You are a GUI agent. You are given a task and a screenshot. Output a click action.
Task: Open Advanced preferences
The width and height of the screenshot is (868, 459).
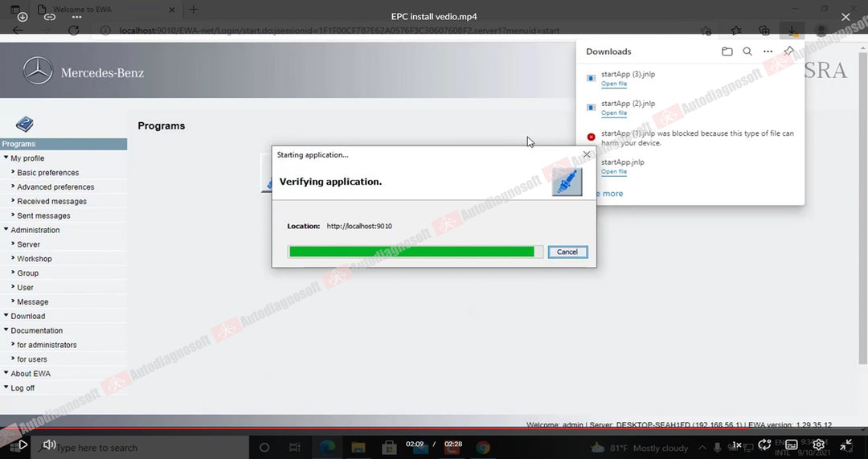pos(55,187)
